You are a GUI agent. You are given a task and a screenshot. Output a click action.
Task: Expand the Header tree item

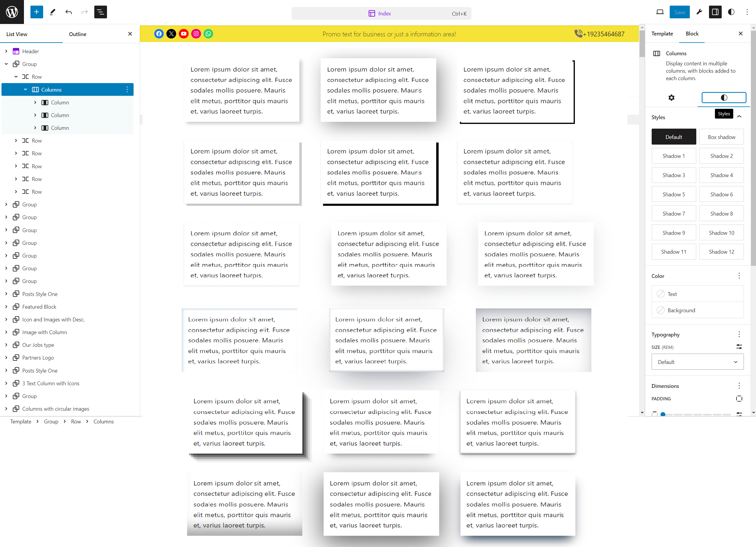click(x=6, y=51)
